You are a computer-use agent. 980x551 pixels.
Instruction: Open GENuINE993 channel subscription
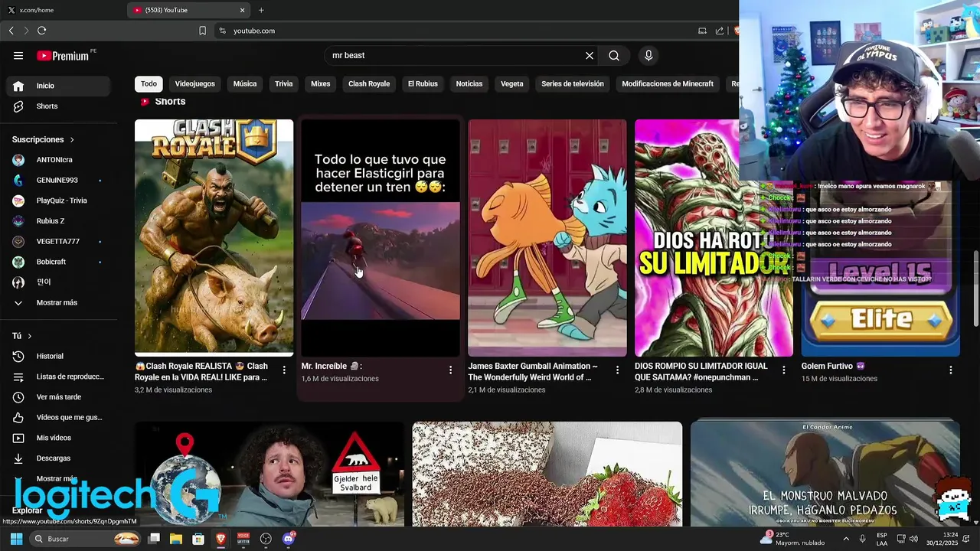pos(58,181)
